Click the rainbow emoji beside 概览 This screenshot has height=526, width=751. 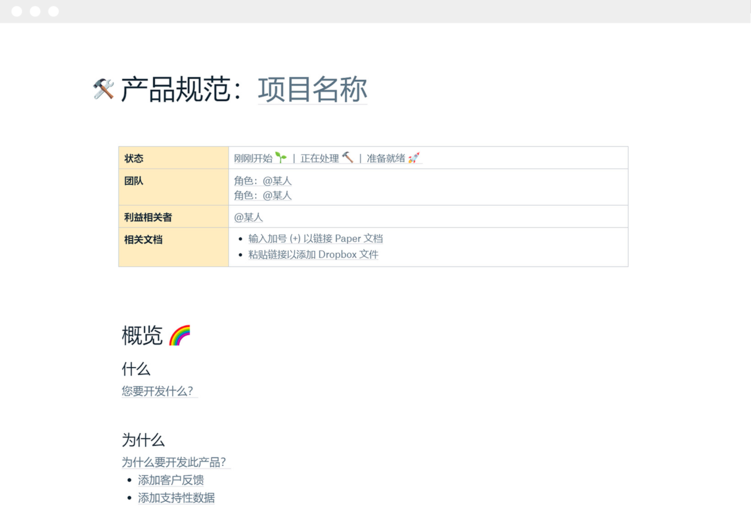tap(180, 335)
